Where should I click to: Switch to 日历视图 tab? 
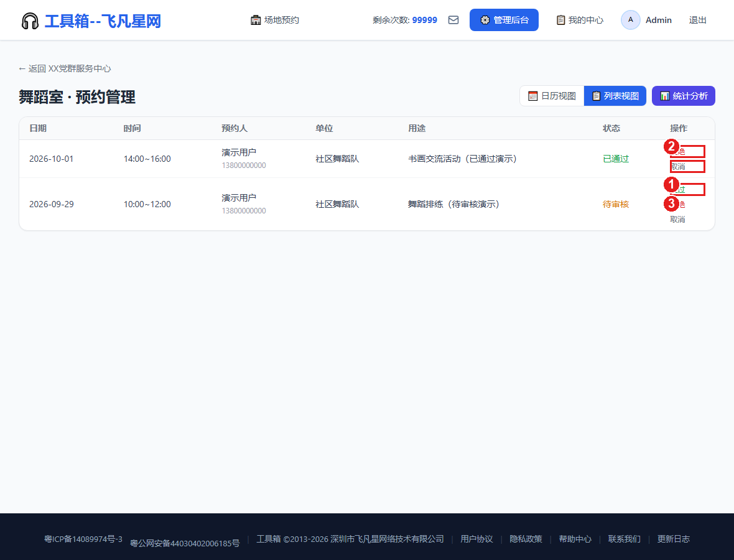point(552,96)
